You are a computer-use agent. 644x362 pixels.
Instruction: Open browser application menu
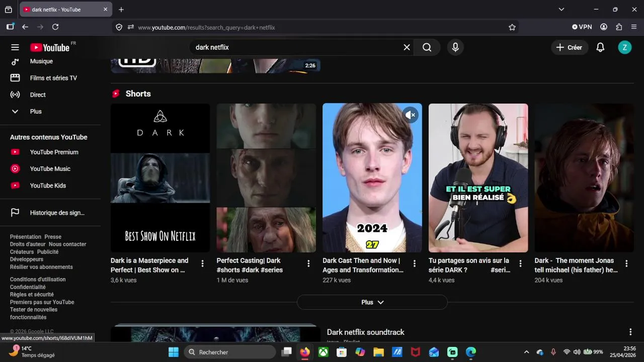634,27
